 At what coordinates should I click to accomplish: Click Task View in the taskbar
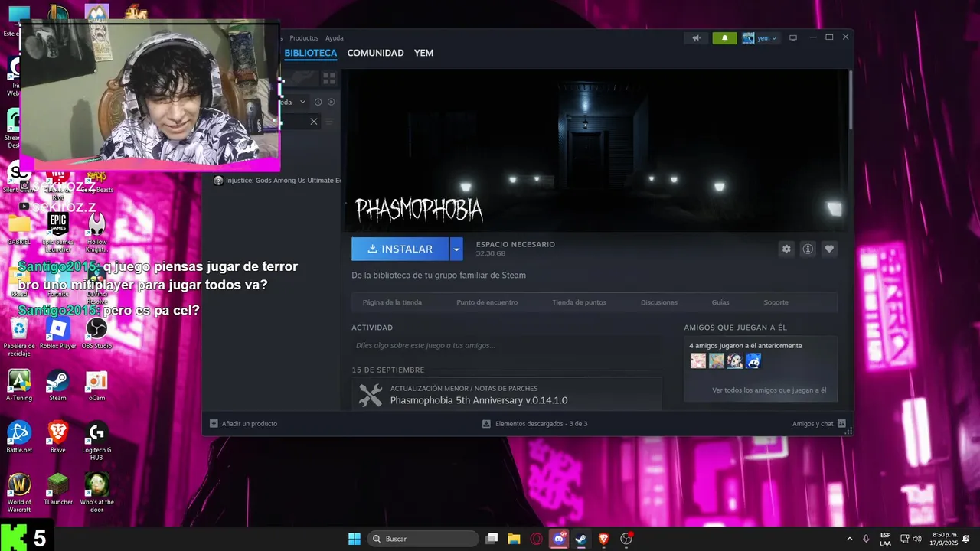point(492,539)
